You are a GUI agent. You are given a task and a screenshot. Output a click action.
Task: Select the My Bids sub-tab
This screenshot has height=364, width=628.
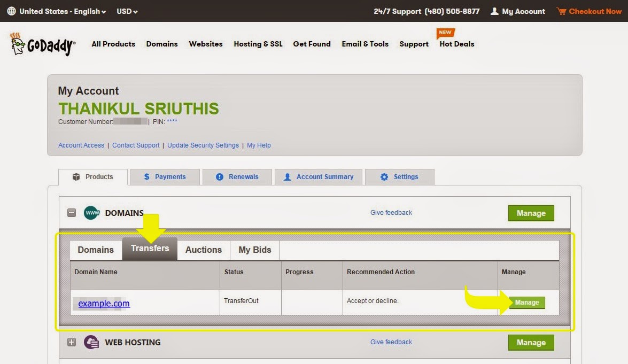tap(255, 250)
